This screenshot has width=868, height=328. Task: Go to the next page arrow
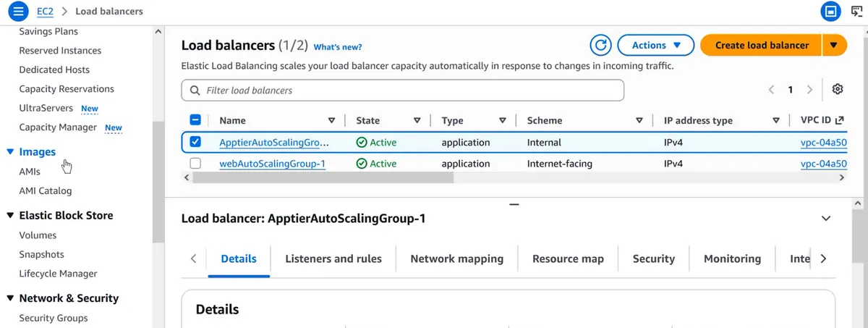coord(809,90)
